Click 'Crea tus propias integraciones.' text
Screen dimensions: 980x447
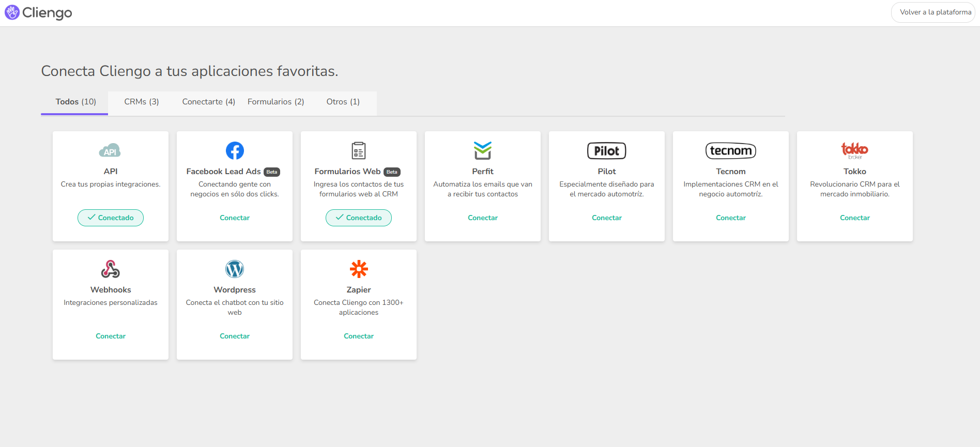click(x=111, y=184)
